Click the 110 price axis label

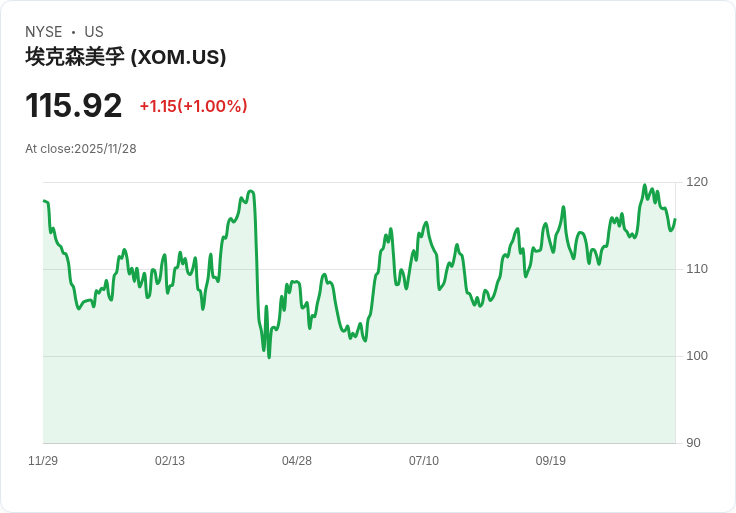[x=697, y=268]
